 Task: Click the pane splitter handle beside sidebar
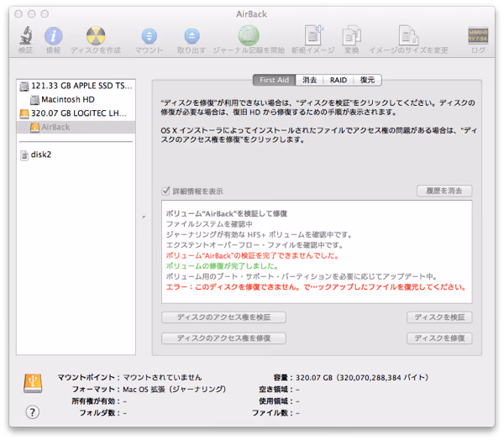coord(144,217)
